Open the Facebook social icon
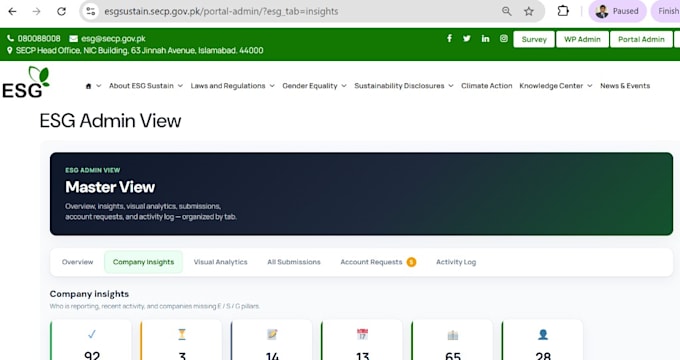Image resolution: width=680 pixels, height=360 pixels. click(x=449, y=39)
